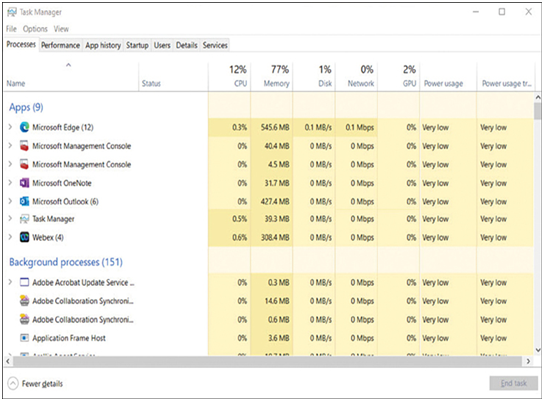Select the Background processes (151) heading
The height and width of the screenshot is (401, 545).
coord(66,262)
